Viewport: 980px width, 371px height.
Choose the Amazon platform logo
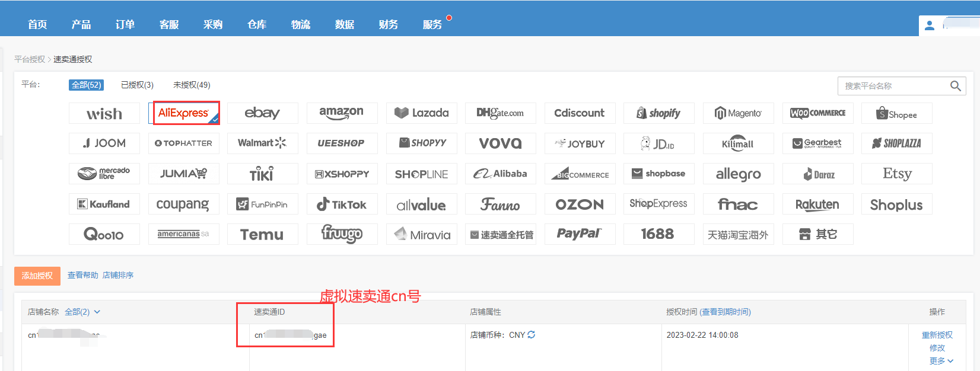coord(342,113)
